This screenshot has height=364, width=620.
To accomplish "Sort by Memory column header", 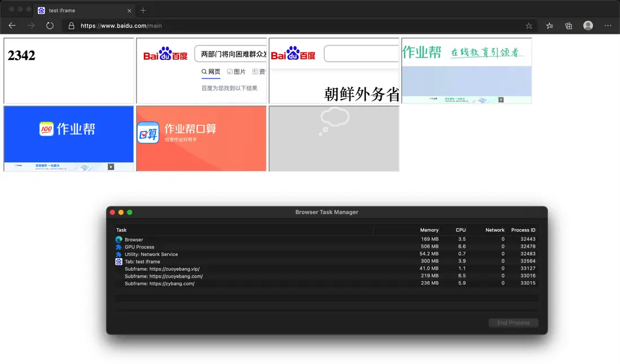I will (x=429, y=230).
